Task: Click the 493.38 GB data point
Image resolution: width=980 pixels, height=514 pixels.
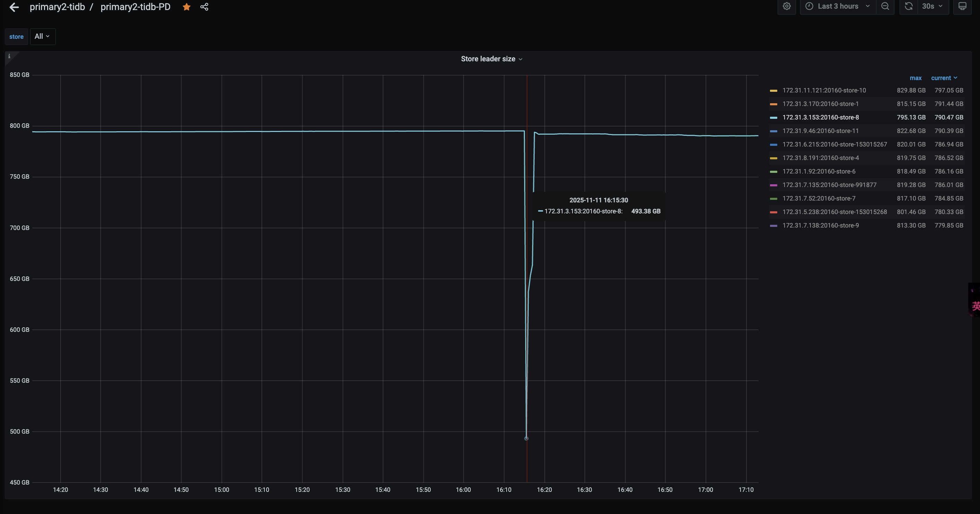Action: click(x=526, y=438)
